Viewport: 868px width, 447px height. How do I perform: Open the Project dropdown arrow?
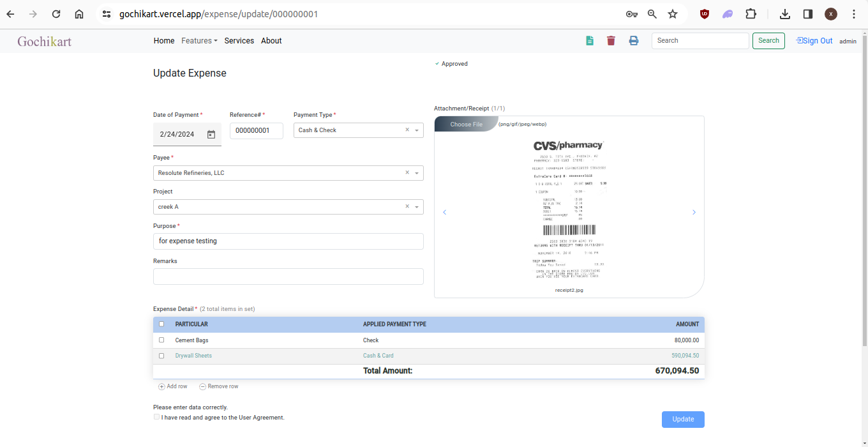point(417,208)
